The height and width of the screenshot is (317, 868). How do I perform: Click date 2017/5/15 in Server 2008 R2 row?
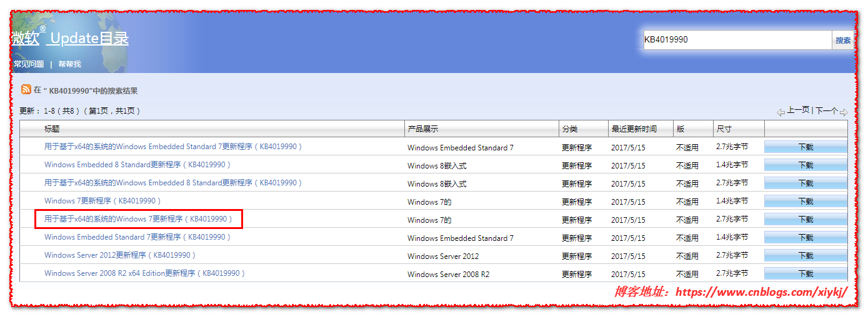(x=628, y=274)
